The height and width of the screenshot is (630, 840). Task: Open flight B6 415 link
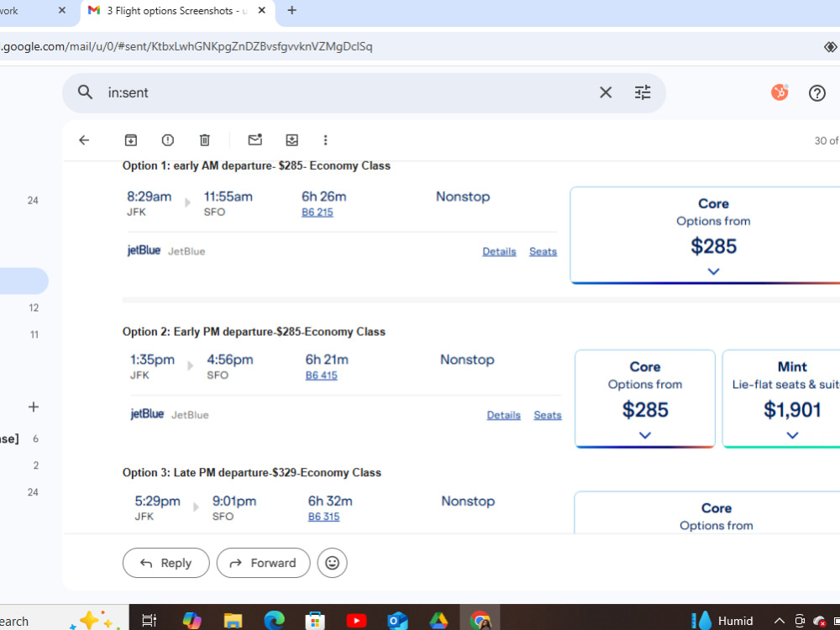coord(322,375)
